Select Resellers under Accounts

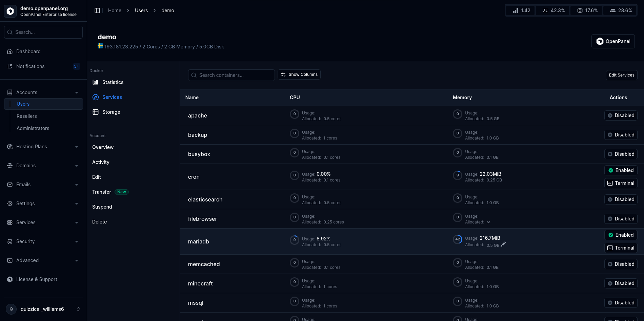pyautogui.click(x=27, y=116)
